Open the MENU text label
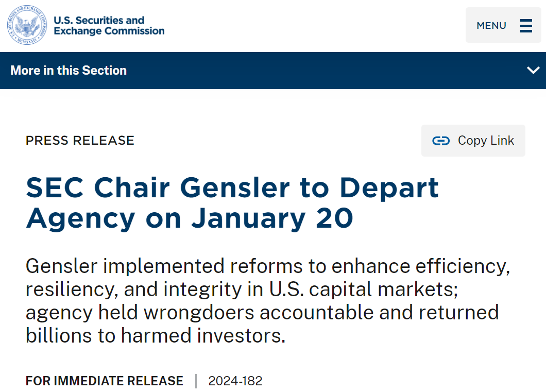Screen dimensions: 546x392 point(491,25)
